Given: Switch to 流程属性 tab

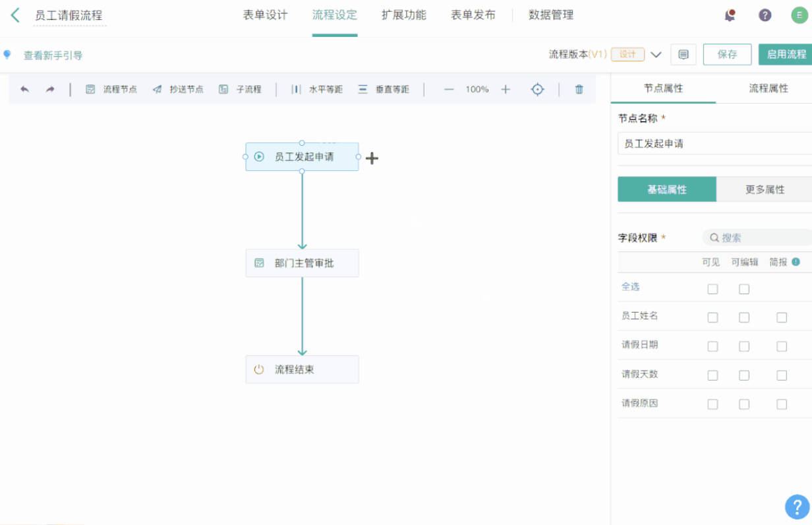Looking at the screenshot, I should (768, 88).
